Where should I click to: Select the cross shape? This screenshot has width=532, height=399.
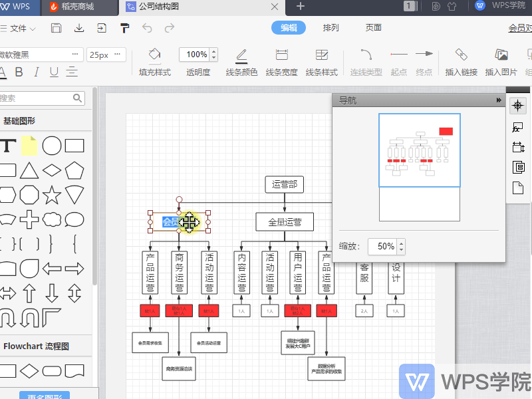(x=29, y=219)
